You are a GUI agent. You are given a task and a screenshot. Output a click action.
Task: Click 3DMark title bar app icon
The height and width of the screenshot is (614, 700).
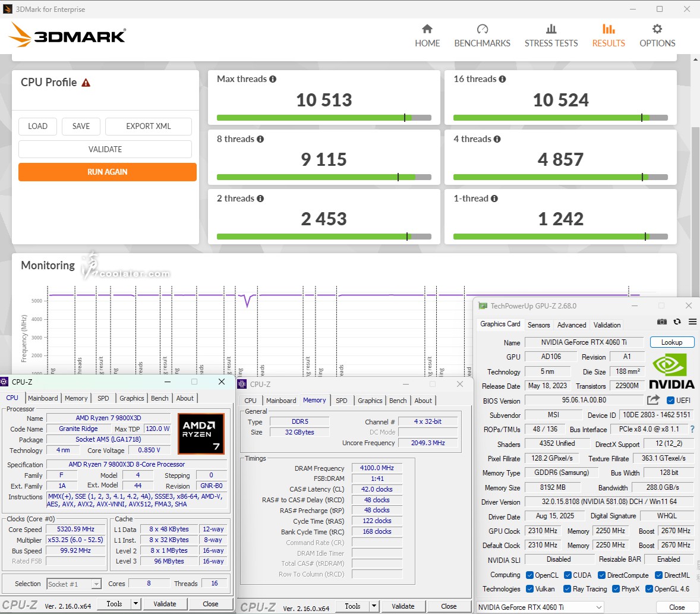point(8,9)
